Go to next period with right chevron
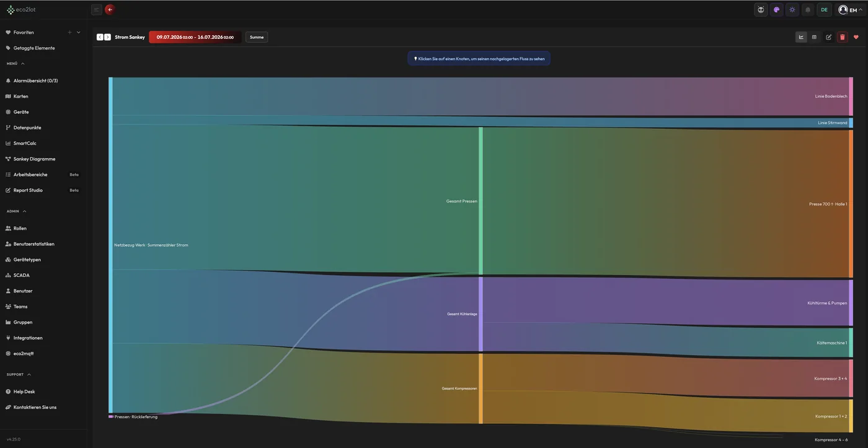Screen dimensions: 868x448 (107, 37)
